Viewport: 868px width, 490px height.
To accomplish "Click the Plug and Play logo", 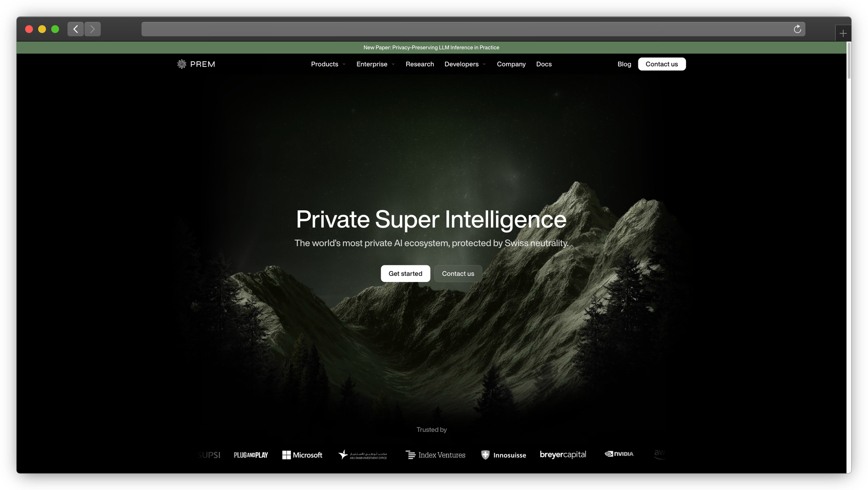I will (251, 455).
